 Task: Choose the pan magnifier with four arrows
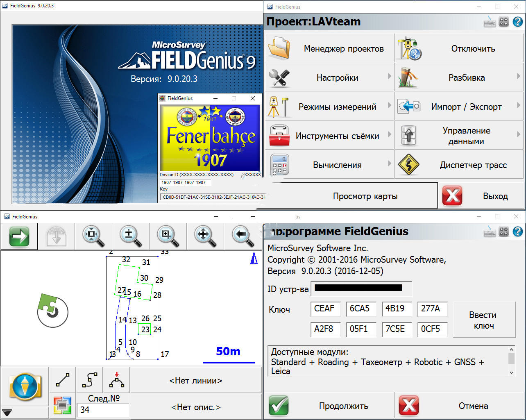pyautogui.click(x=205, y=236)
